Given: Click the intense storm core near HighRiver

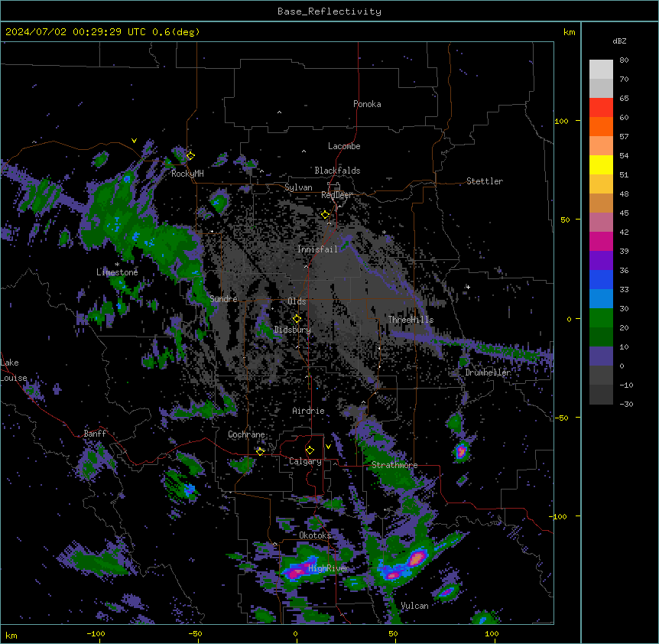Looking at the screenshot, I should click(297, 571).
